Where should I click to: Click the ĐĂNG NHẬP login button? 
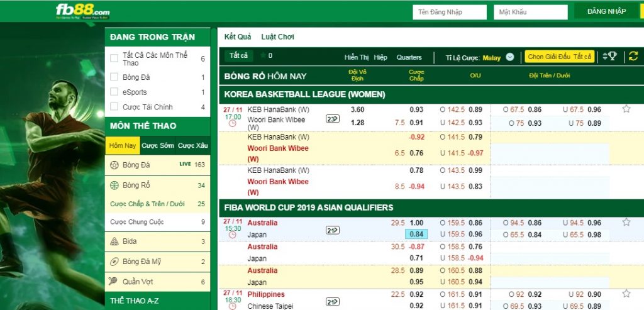(x=607, y=11)
